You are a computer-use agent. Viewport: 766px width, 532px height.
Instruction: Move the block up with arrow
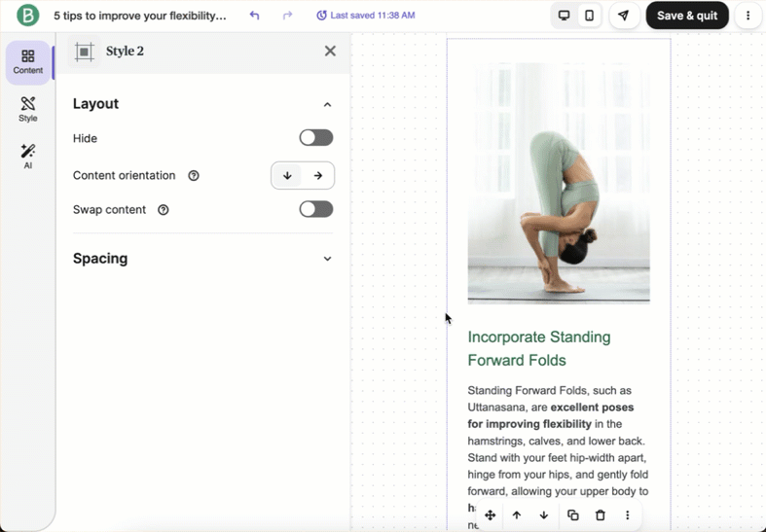(517, 515)
